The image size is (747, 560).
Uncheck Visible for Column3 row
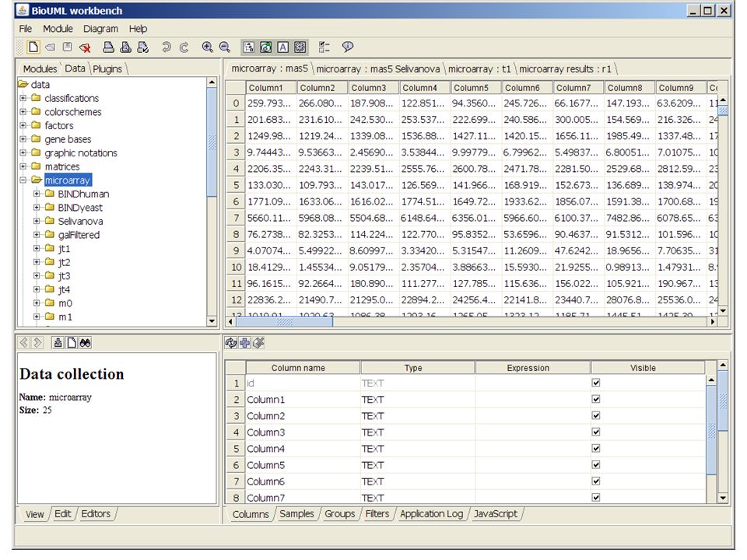[596, 432]
